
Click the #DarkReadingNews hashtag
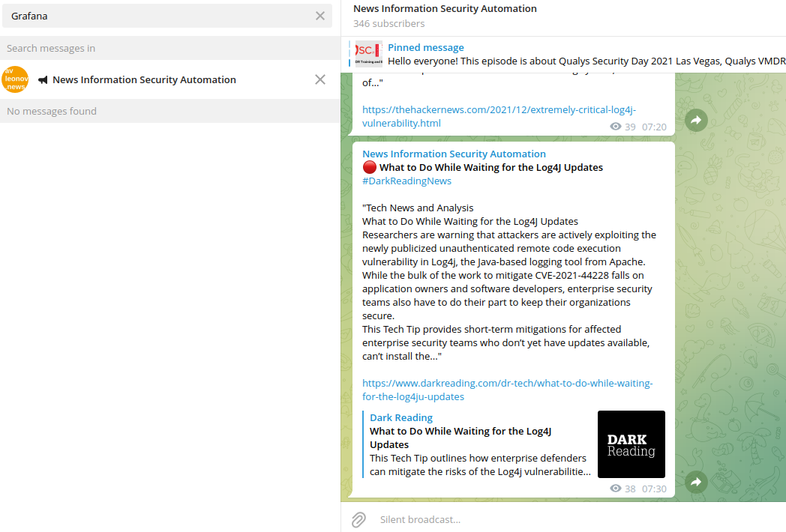click(406, 181)
